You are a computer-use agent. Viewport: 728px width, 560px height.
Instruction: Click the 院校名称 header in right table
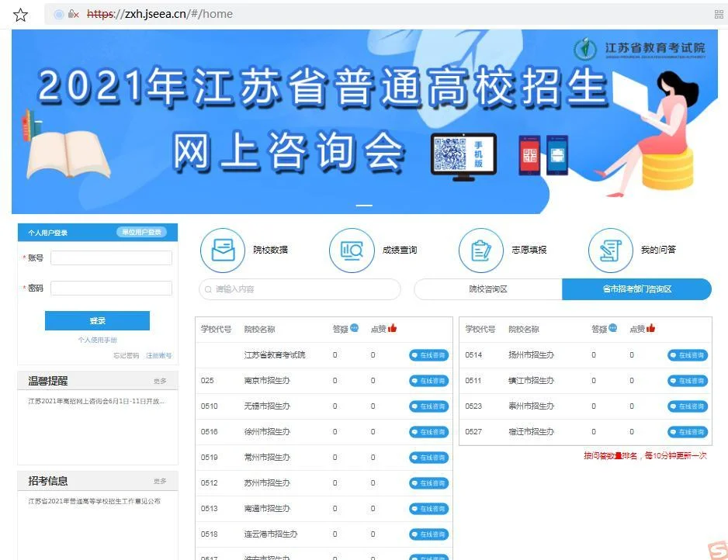524,329
